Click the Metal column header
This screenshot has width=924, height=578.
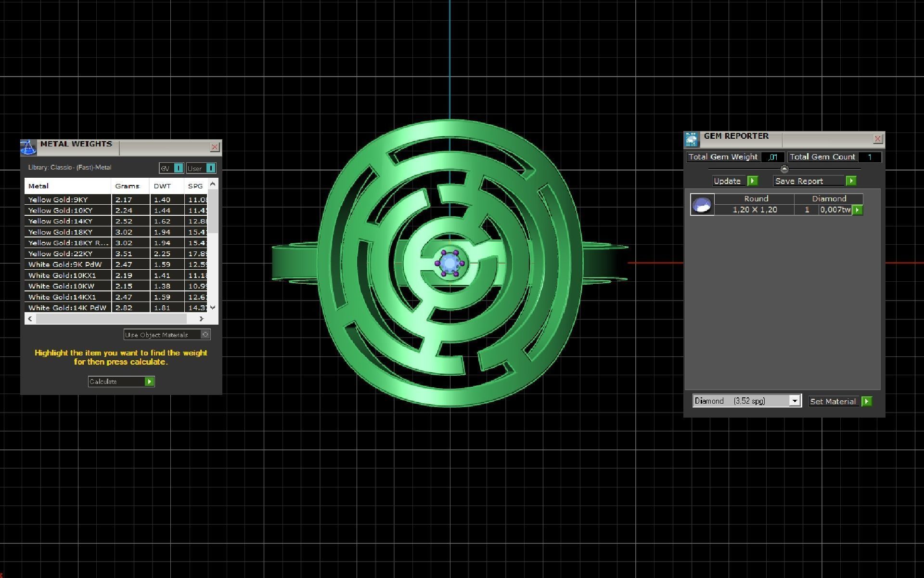click(x=68, y=186)
